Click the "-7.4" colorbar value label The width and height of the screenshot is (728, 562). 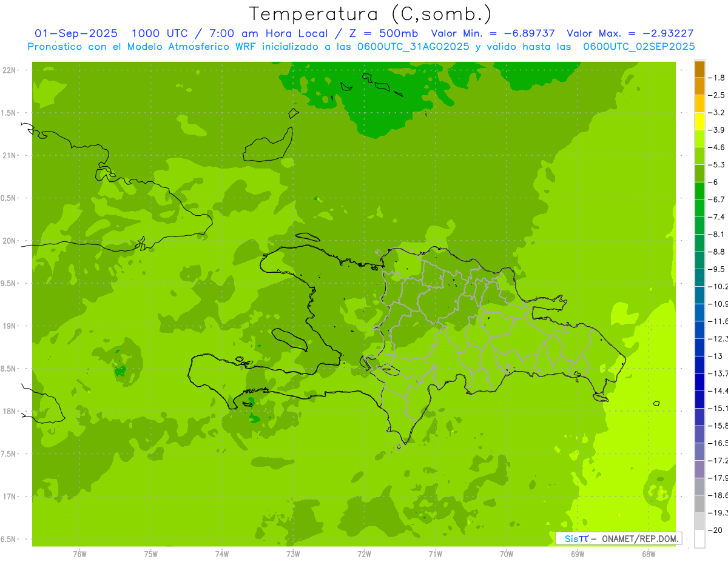pyautogui.click(x=716, y=216)
